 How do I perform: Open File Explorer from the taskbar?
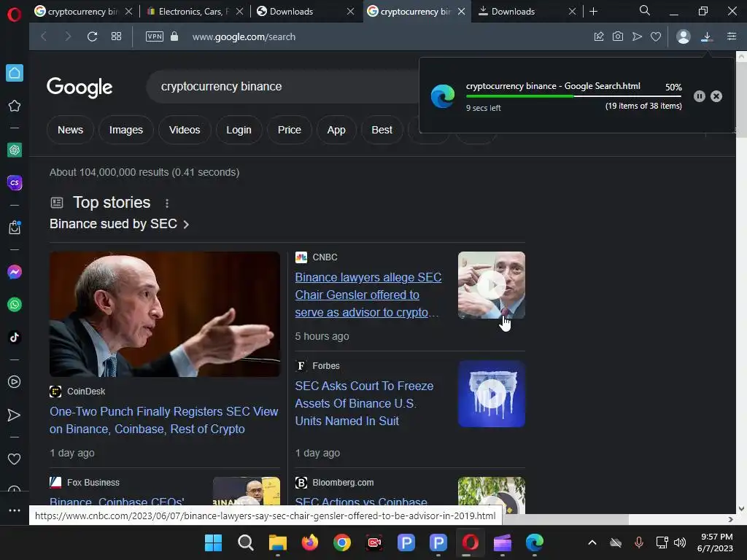pyautogui.click(x=278, y=542)
